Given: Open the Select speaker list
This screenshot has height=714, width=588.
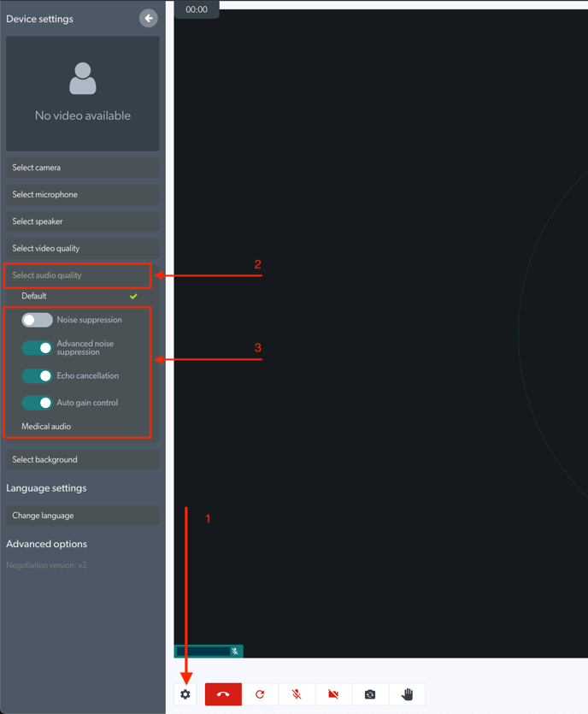Looking at the screenshot, I should [83, 221].
